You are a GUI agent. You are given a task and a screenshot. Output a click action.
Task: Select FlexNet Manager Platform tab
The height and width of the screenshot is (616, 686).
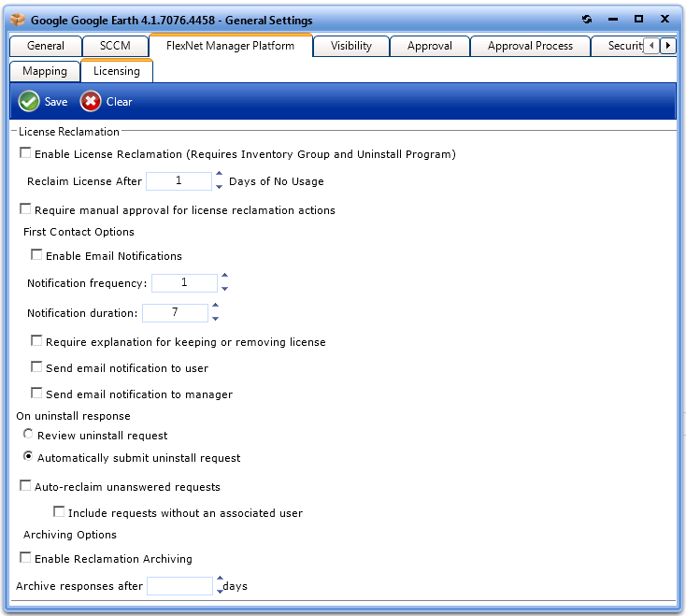[x=231, y=46]
